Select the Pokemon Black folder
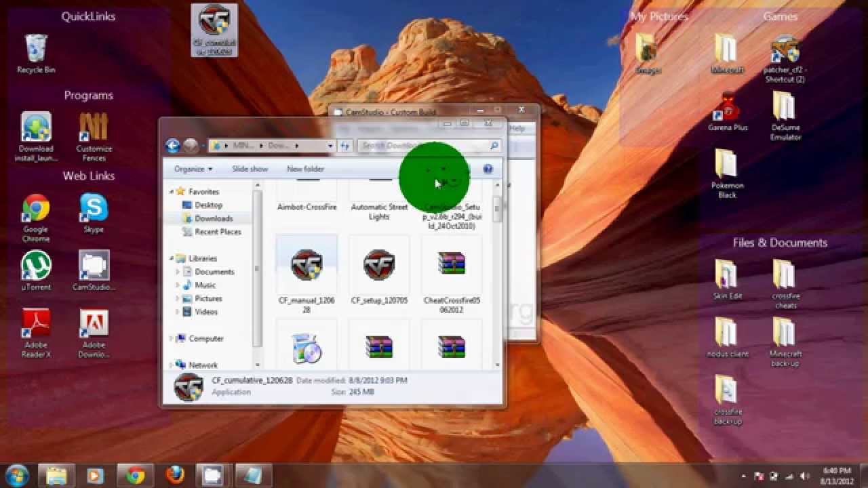The height and width of the screenshot is (488, 868). click(x=727, y=174)
